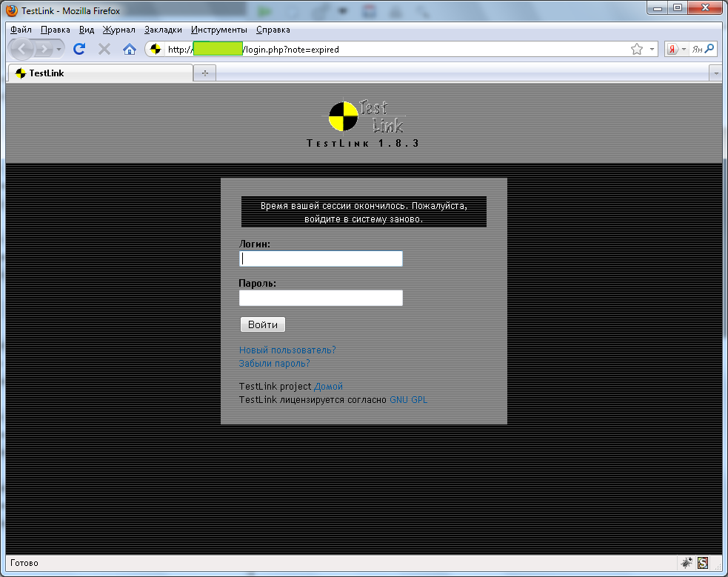Click the S icon in status bar
728x577 pixels.
coord(703,563)
